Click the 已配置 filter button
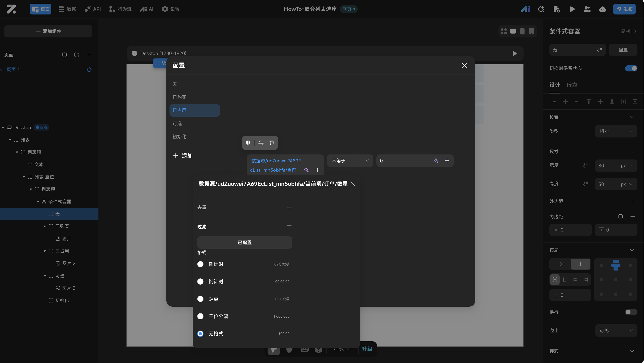 (x=245, y=243)
